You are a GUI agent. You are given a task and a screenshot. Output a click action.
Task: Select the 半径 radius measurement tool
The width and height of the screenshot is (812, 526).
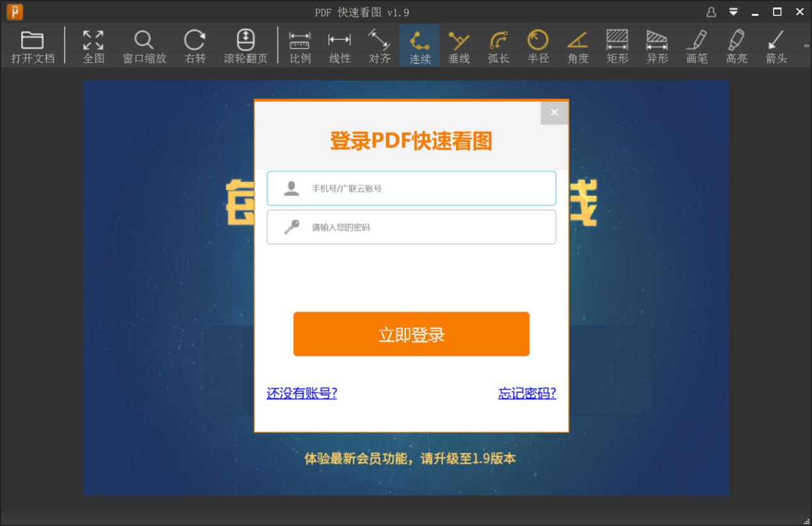coord(538,45)
